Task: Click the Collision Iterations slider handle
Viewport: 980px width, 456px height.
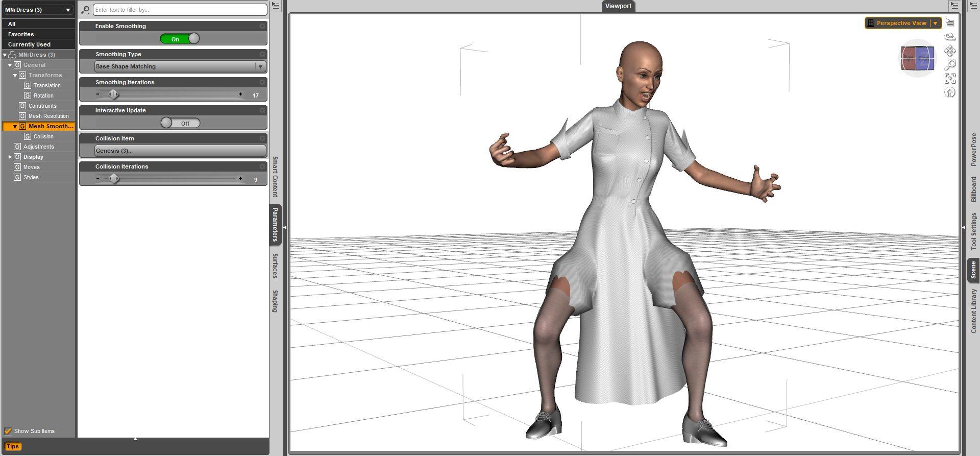Action: 114,179
